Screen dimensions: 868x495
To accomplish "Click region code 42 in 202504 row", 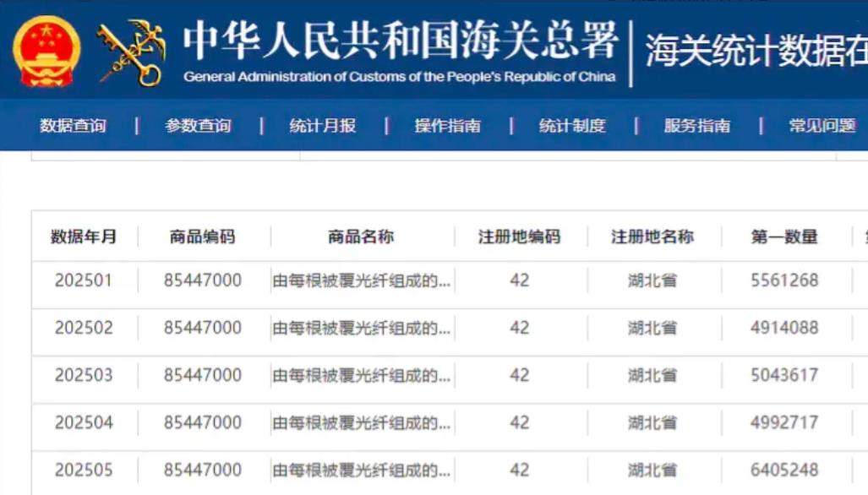I will point(519,423).
